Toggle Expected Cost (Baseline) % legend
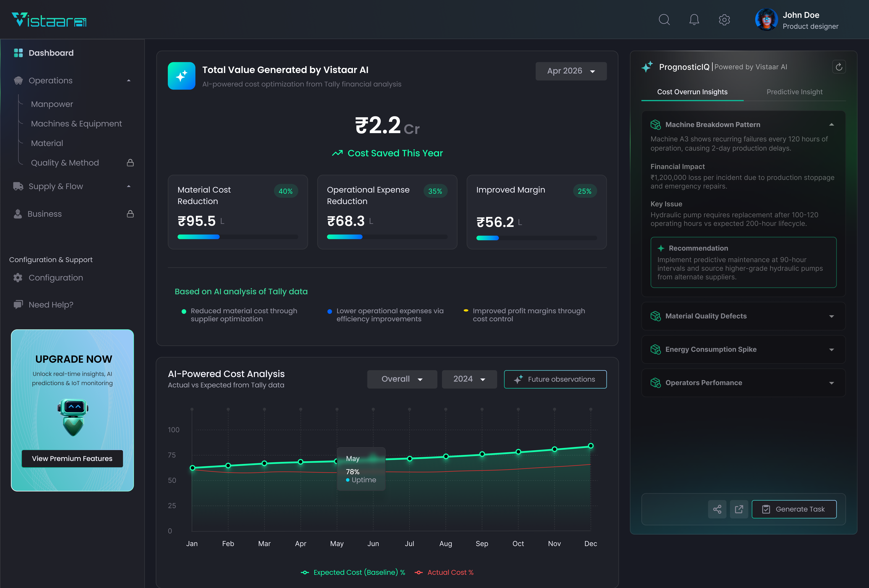 (x=353, y=572)
